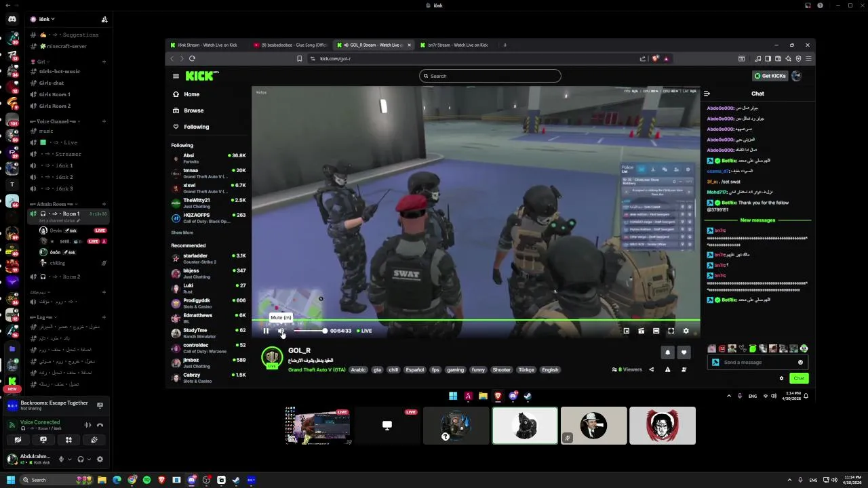868x488 pixels.
Task: Open Discord user settings gear
Action: click(x=100, y=460)
